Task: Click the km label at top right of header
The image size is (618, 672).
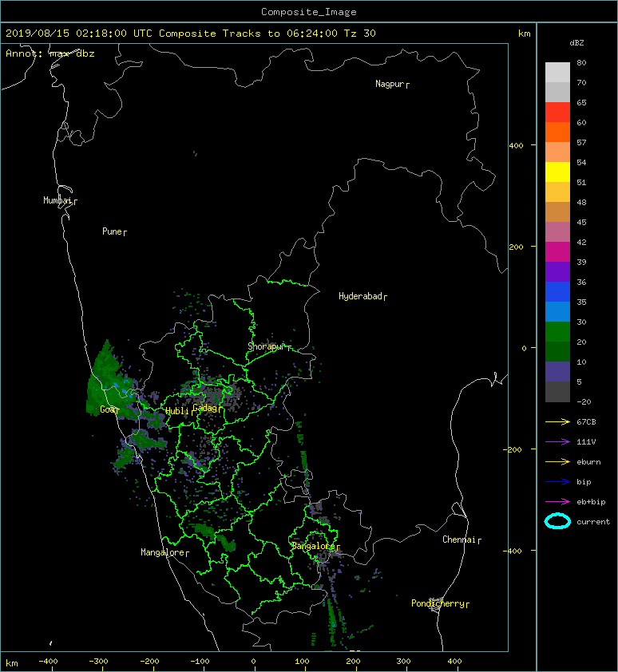Action: [525, 34]
